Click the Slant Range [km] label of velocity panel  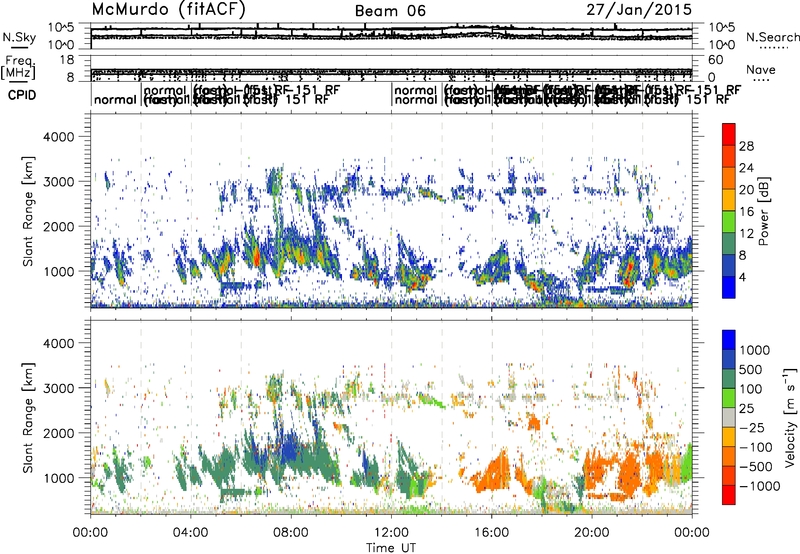tap(28, 417)
